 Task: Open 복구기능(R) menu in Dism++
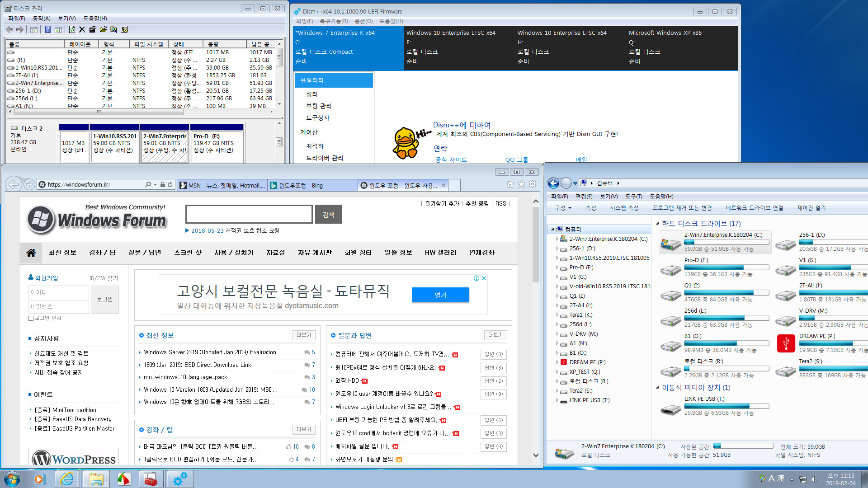[334, 21]
